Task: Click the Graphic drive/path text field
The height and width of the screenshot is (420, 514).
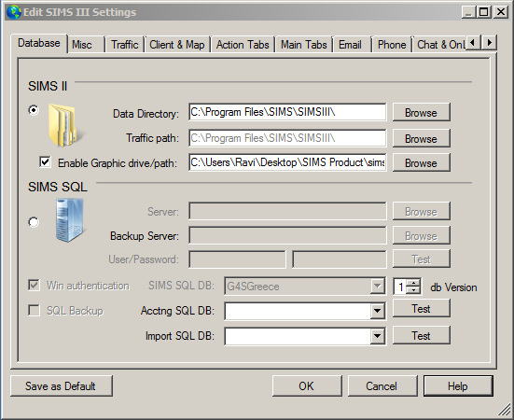Action: [x=287, y=162]
